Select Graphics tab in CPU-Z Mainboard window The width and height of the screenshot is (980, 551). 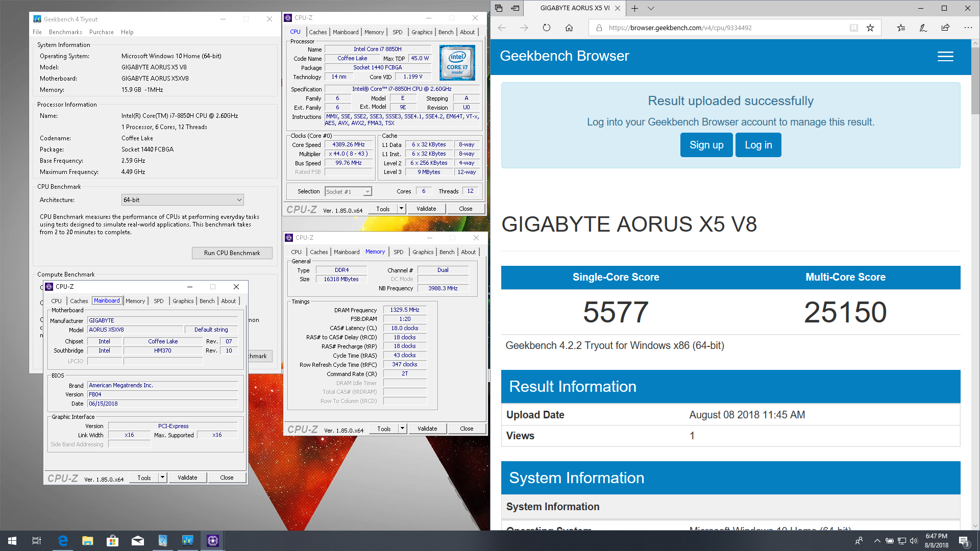[x=183, y=301]
